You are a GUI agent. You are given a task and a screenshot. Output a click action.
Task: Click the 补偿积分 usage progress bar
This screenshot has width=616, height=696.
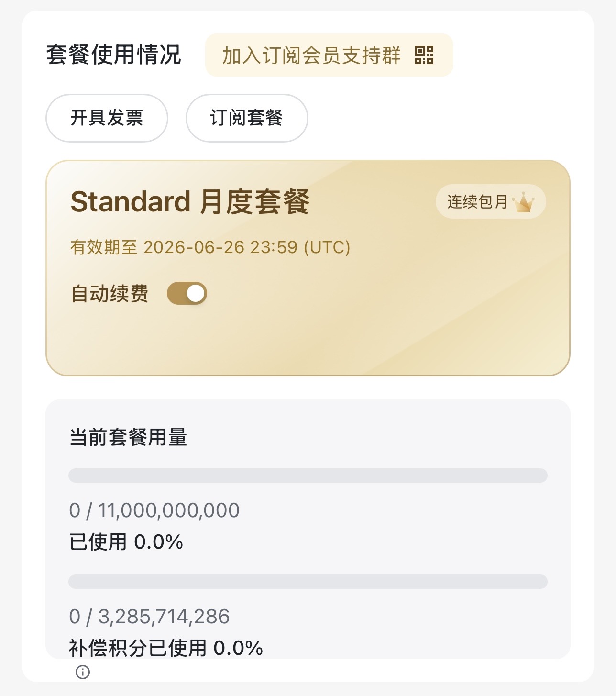point(308,582)
